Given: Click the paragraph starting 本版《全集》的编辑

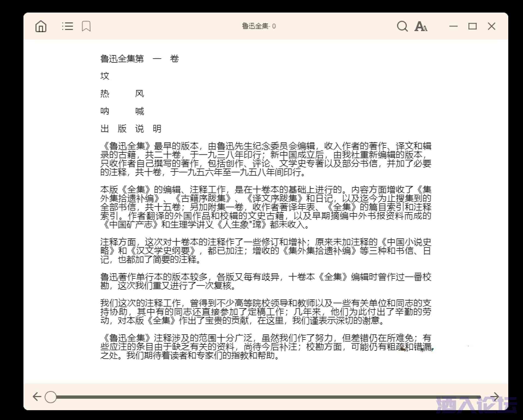Looking at the screenshot, I should (x=266, y=207).
